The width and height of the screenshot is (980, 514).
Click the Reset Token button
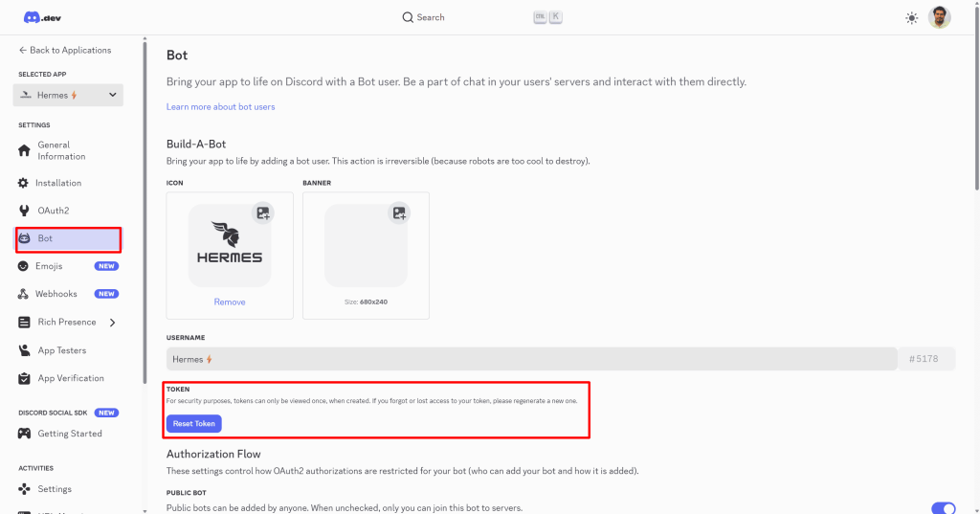(194, 423)
